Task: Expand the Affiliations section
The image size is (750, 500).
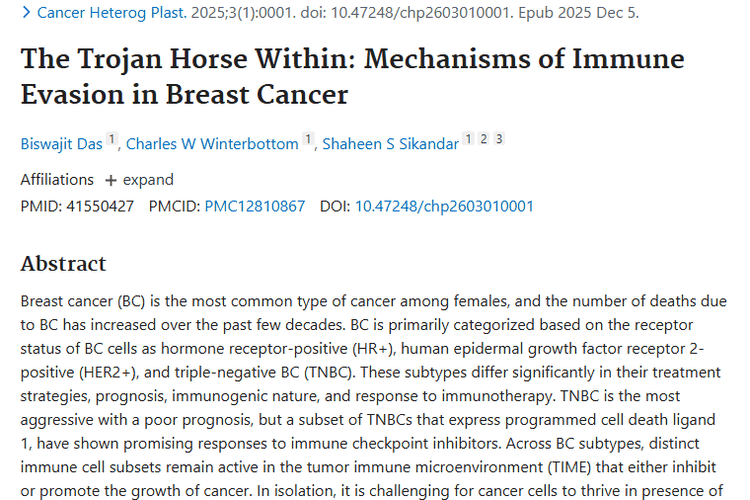Action: tap(139, 180)
